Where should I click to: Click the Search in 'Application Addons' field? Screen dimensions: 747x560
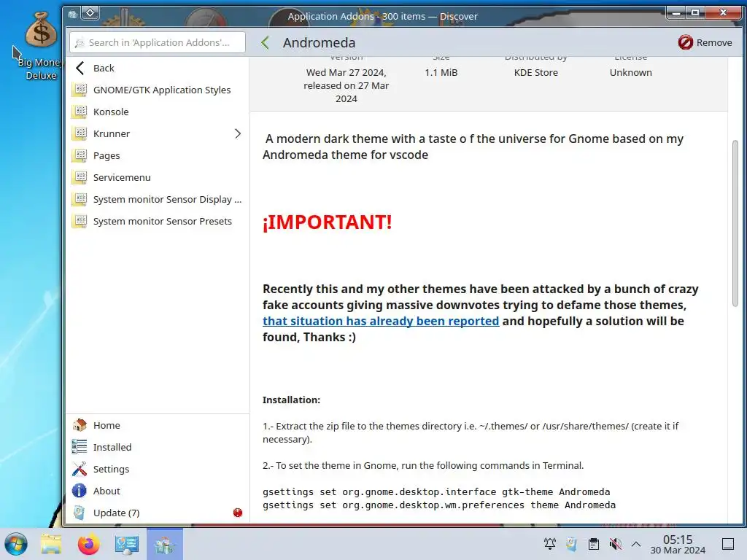coord(158,42)
